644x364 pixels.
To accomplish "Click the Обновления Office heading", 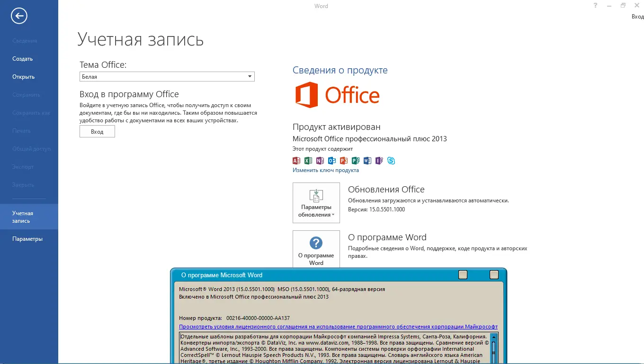I will pyautogui.click(x=386, y=190).
